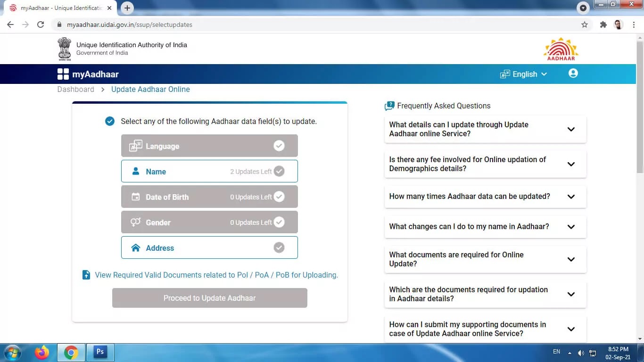This screenshot has height=362, width=644.
Task: Open the Chrome profile avatar
Action: point(619,25)
